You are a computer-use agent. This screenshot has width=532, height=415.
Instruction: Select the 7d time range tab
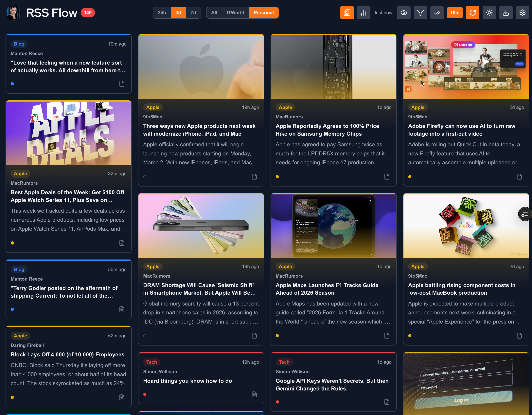[193, 13]
